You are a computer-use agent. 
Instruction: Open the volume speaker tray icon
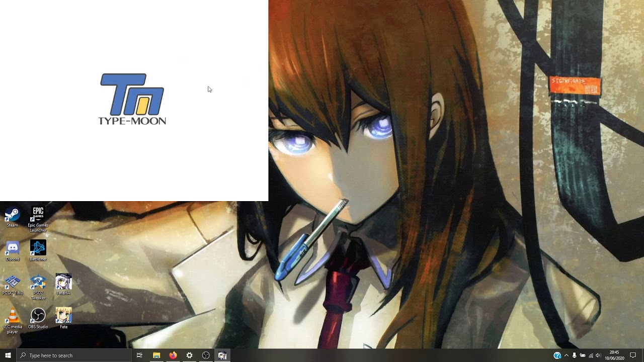(x=598, y=355)
